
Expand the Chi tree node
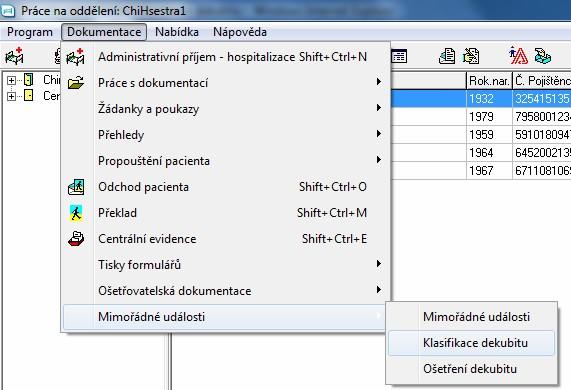tap(11, 80)
